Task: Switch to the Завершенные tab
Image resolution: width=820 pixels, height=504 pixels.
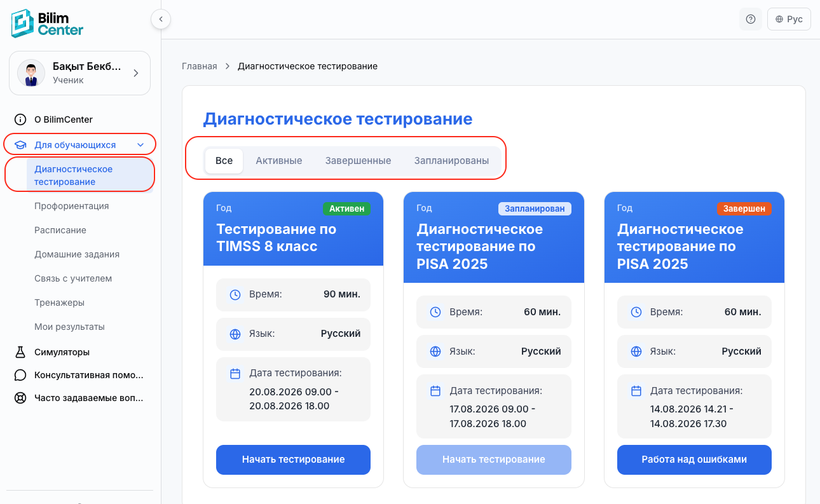Action: [359, 161]
